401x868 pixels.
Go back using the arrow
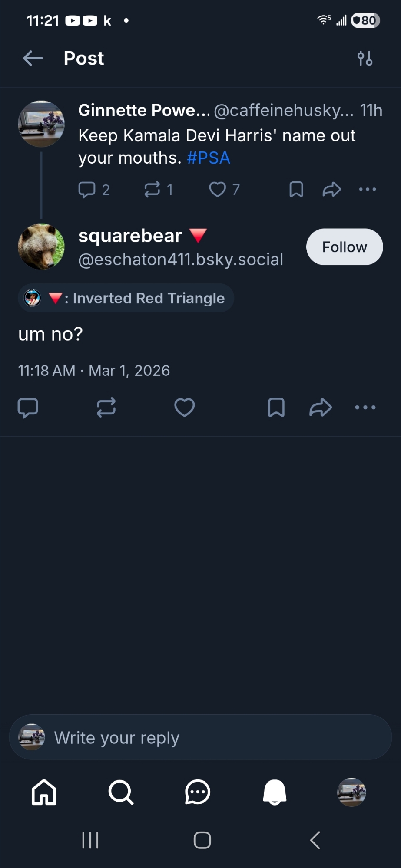coord(33,58)
